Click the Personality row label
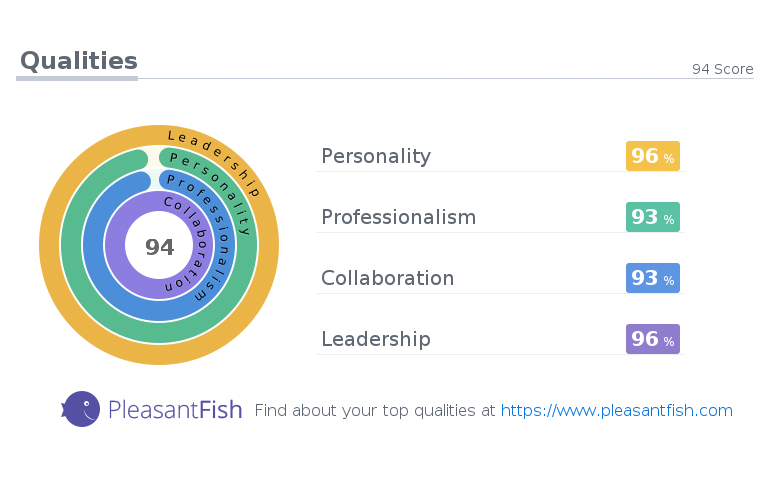The height and width of the screenshot is (485, 770). pyautogui.click(x=376, y=156)
